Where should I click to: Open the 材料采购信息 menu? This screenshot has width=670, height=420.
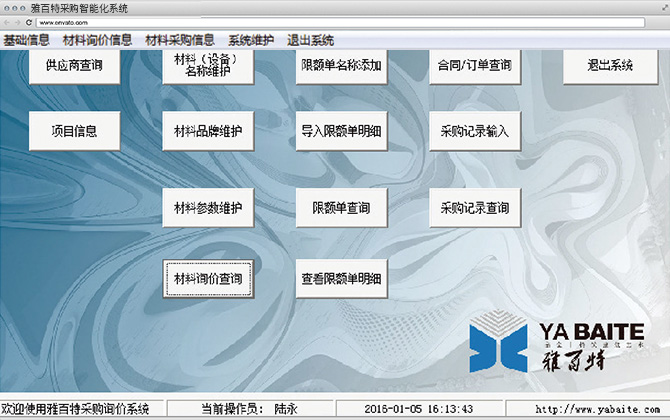[180, 40]
